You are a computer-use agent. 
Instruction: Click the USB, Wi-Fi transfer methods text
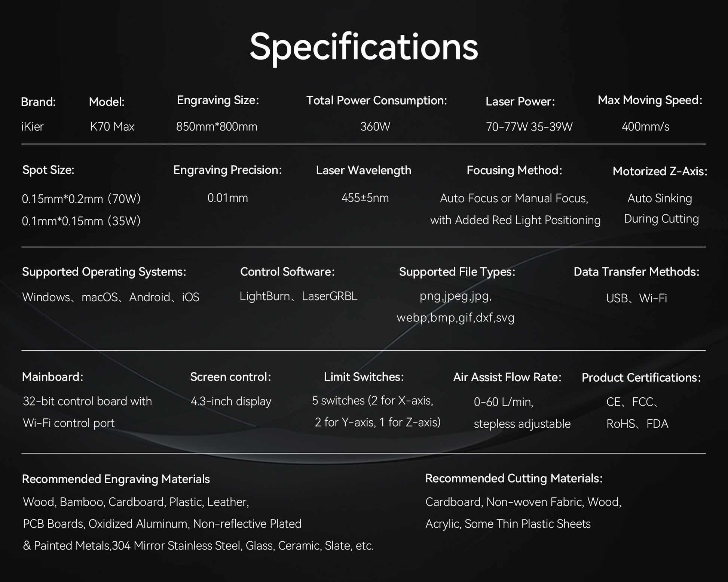[636, 298]
